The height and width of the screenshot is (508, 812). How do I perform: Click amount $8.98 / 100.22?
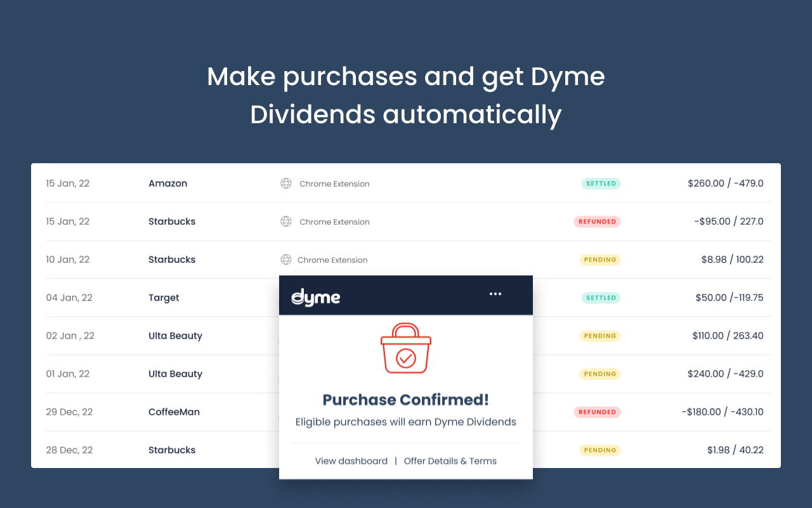point(733,260)
